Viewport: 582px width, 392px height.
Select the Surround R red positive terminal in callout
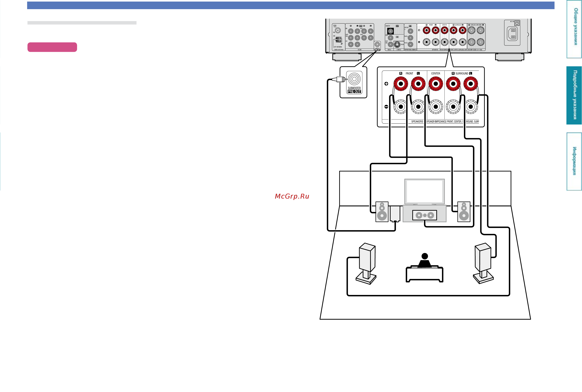click(x=453, y=84)
